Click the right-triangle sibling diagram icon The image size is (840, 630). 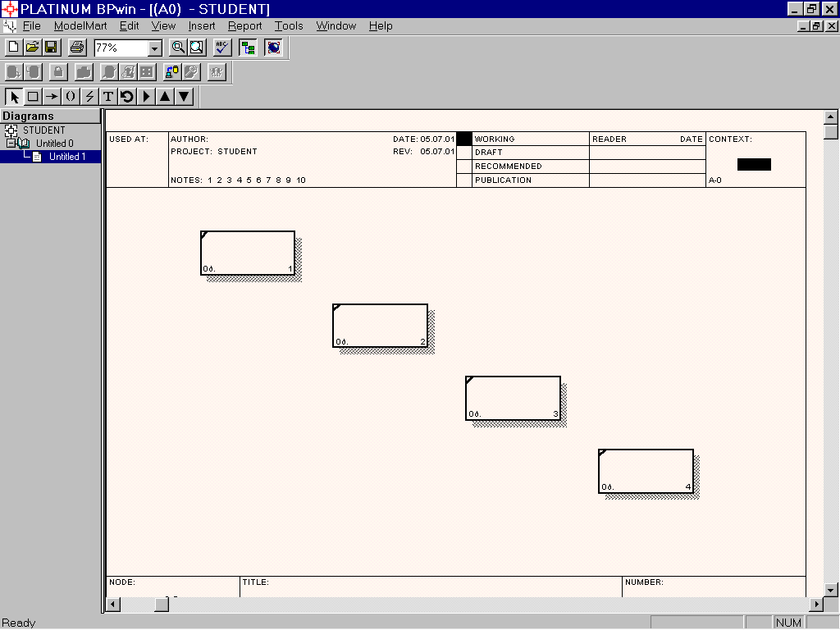(146, 97)
